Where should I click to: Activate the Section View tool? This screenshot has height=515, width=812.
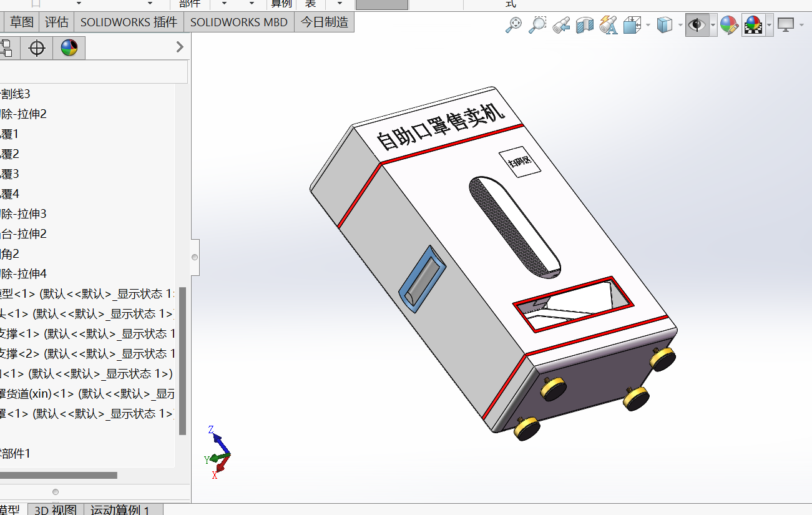pos(585,25)
